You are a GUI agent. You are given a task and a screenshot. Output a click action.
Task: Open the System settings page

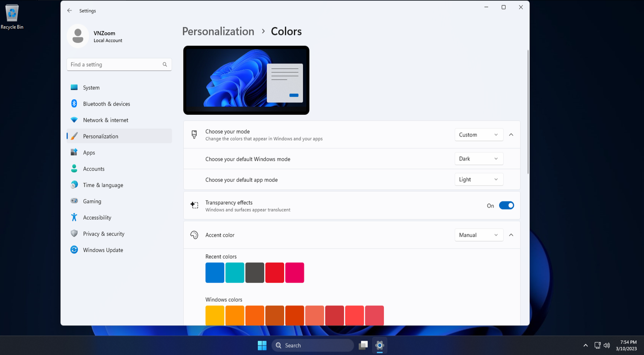(x=119, y=88)
